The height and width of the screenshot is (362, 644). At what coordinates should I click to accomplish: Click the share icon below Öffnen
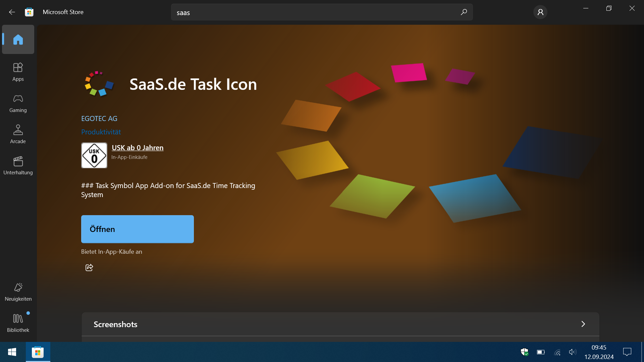coord(89,267)
